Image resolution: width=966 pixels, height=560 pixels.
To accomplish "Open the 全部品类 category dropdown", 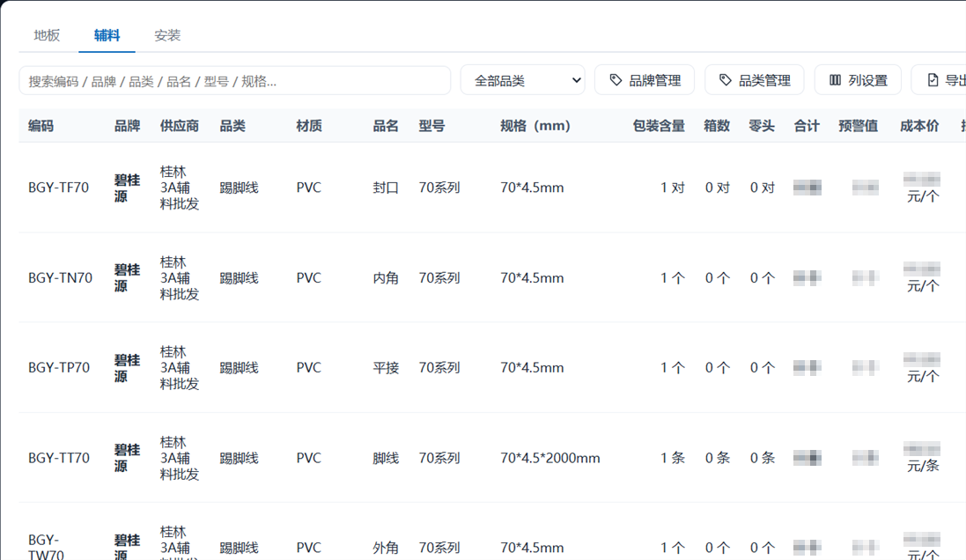I will click(x=523, y=80).
